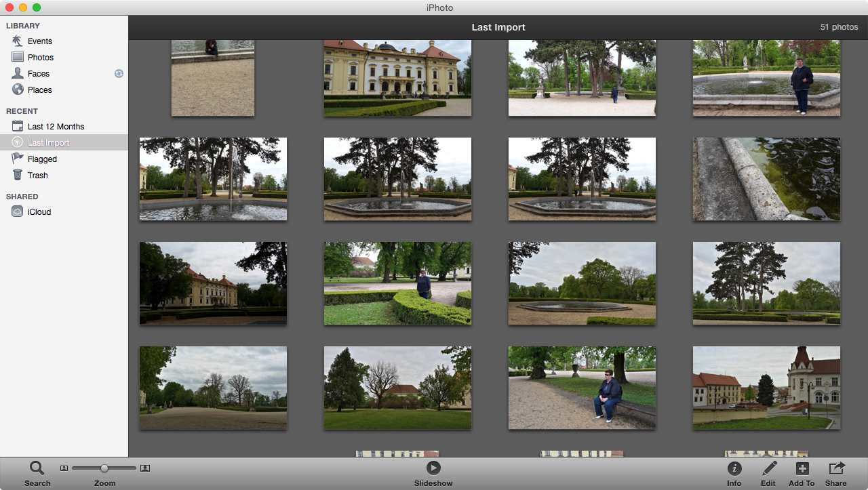
Task: Click the Photos label in the sidebar
Action: (41, 58)
